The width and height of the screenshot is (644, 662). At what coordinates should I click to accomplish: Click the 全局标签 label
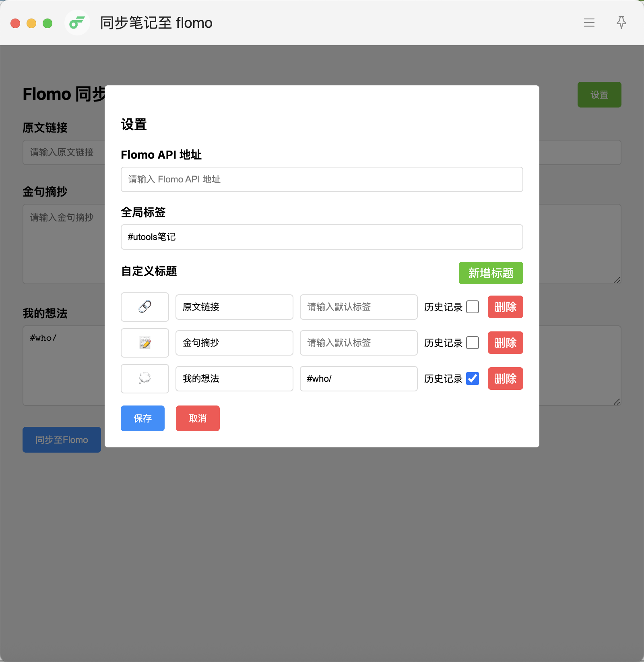coord(143,212)
